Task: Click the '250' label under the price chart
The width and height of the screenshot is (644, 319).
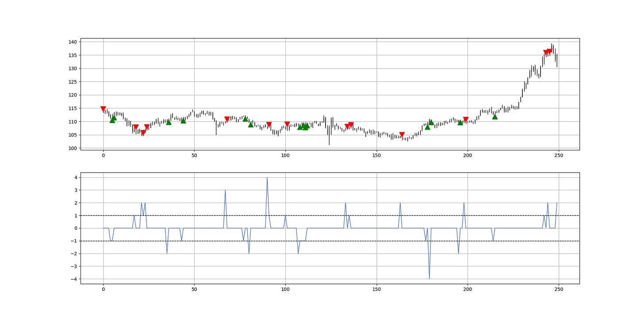Action: click(x=559, y=156)
